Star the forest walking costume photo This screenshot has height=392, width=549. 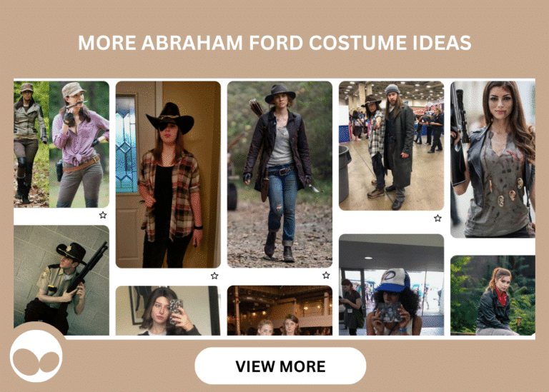pyautogui.click(x=326, y=275)
